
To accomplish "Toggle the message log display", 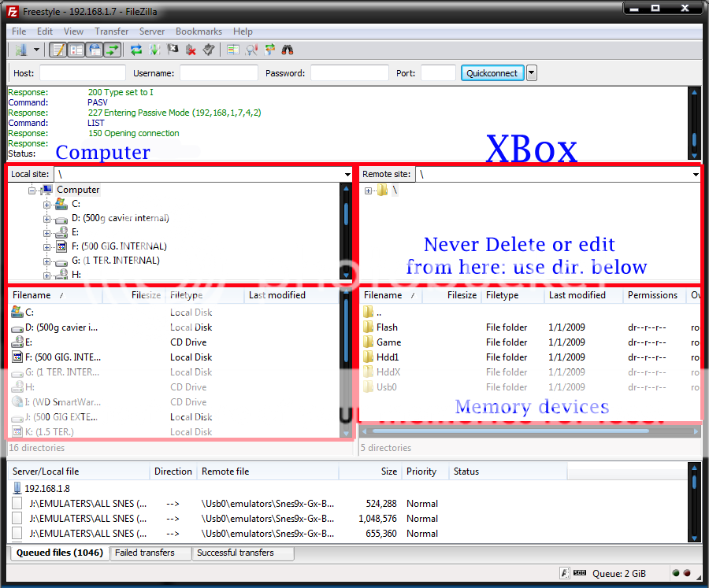I will [x=58, y=50].
